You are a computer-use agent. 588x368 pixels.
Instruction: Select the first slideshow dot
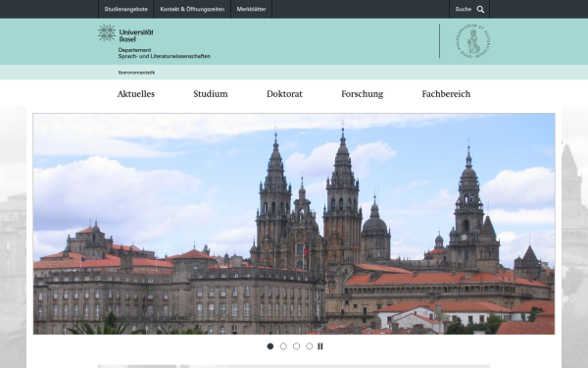click(270, 346)
